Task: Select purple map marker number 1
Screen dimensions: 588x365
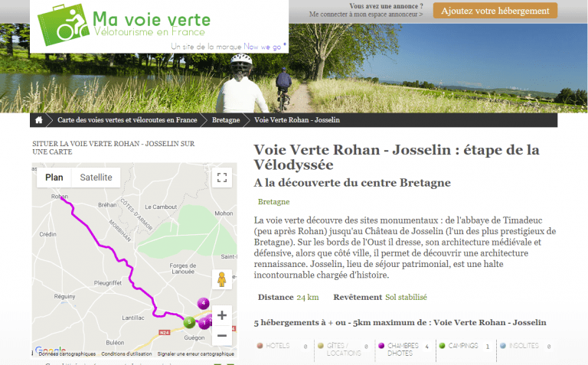Action: pos(204,323)
